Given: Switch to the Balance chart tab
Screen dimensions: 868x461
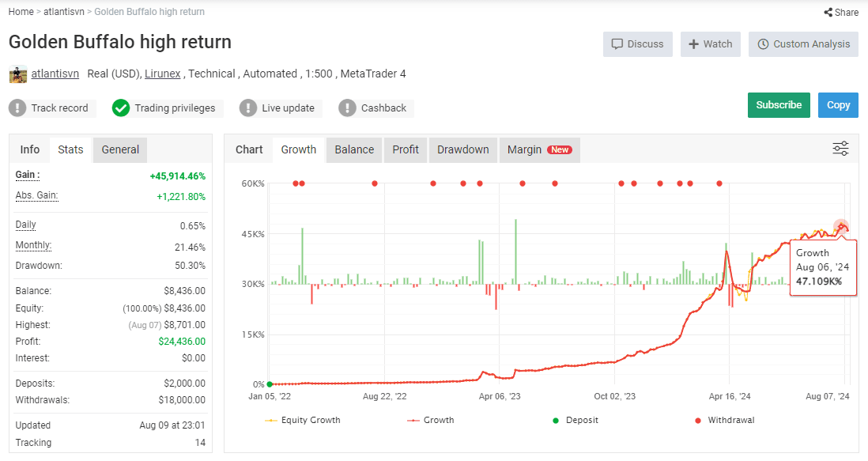Looking at the screenshot, I should (x=354, y=150).
